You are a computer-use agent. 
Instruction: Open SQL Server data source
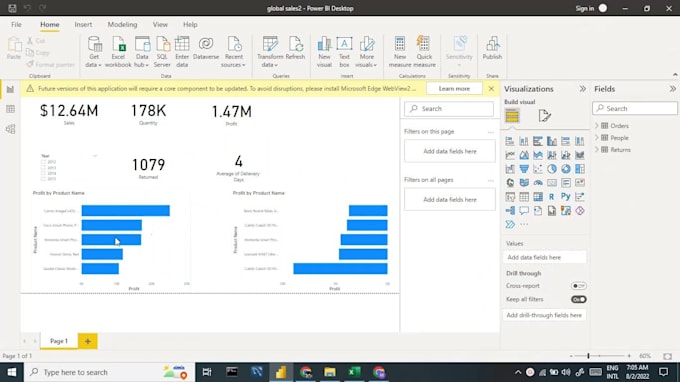pos(162,52)
